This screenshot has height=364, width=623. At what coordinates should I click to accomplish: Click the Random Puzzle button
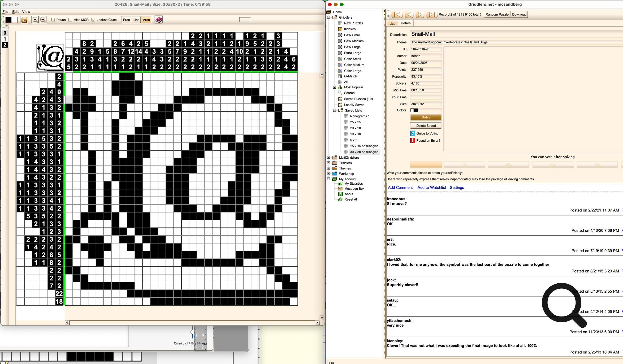(497, 14)
